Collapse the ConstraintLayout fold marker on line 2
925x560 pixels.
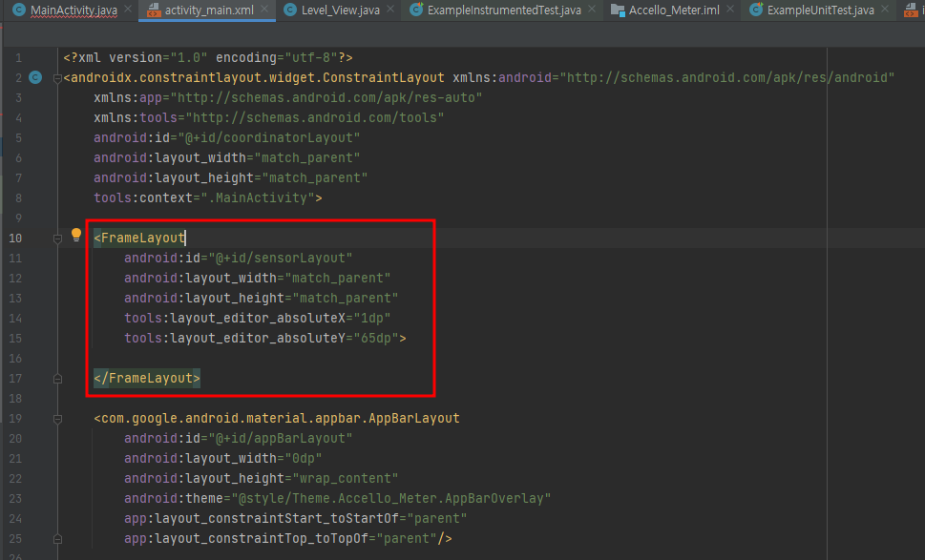click(x=57, y=78)
